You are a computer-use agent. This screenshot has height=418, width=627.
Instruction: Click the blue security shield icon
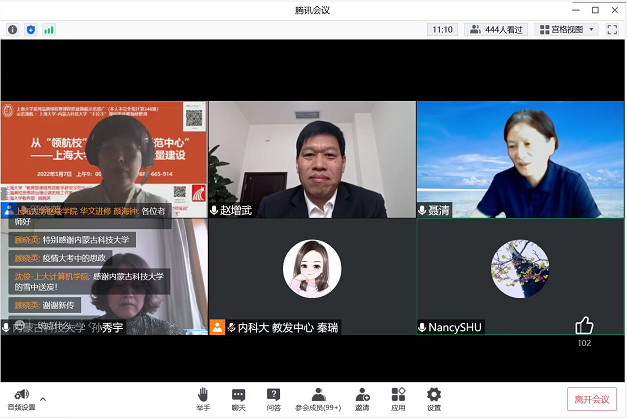point(31,30)
